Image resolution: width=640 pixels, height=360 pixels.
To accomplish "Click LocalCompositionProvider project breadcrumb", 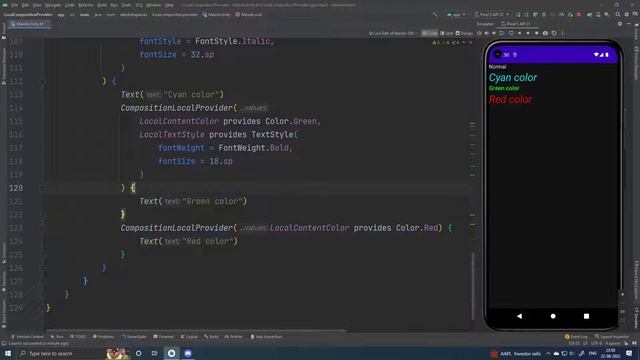I will click(28, 15).
